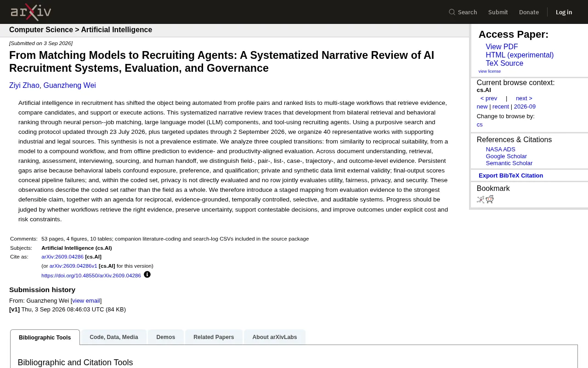The width and height of the screenshot is (588, 368).
Task: Click the Submission history heading
Action: pyautogui.click(x=42, y=290)
